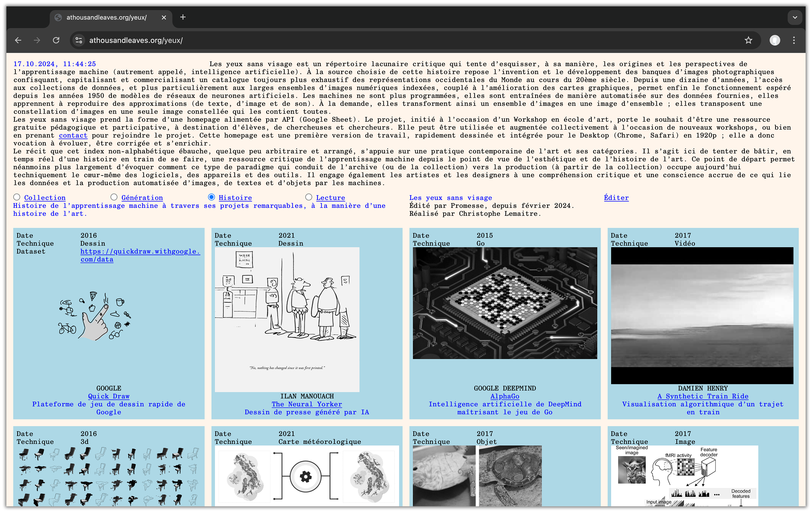Reload the page with refresh icon
The height and width of the screenshot is (514, 812).
[x=56, y=41]
